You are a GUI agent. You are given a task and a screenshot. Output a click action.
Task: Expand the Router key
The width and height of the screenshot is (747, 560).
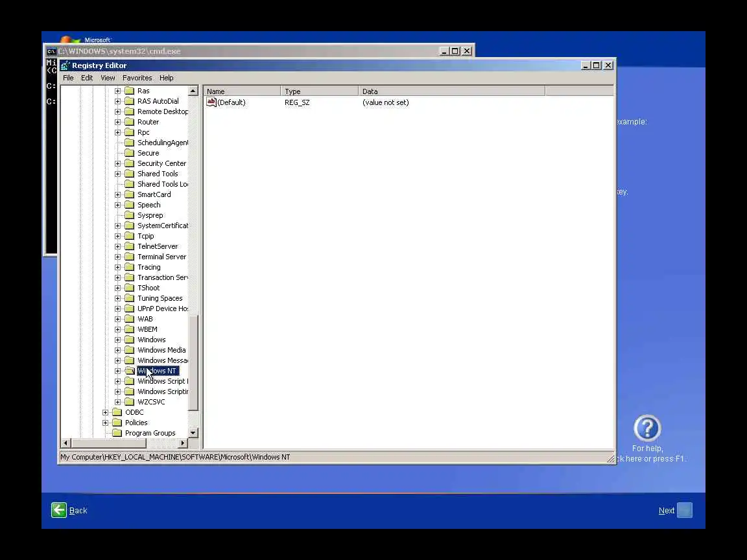pyautogui.click(x=117, y=122)
